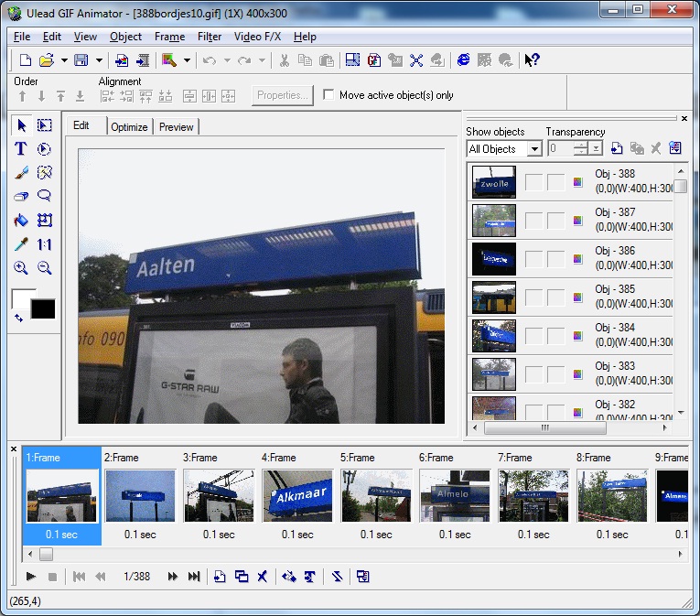This screenshot has height=616, width=700.
Task: Open the All Objects dropdown
Action: (x=534, y=149)
